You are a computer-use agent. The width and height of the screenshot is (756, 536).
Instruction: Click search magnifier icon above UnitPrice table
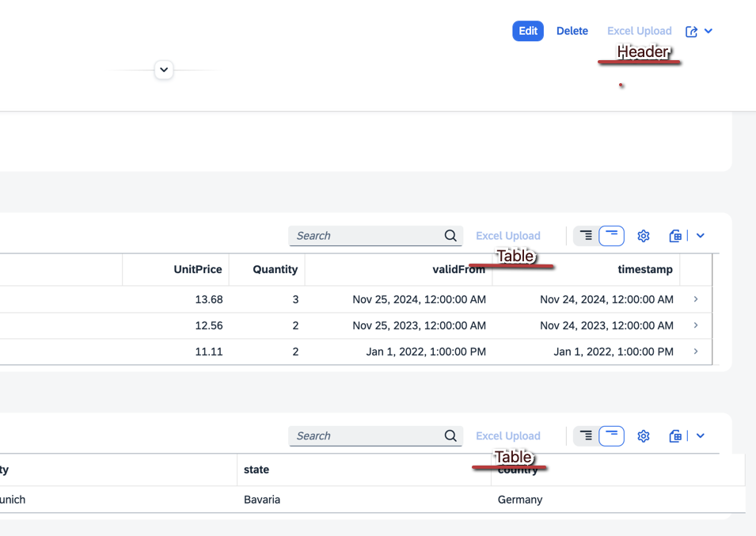point(450,236)
